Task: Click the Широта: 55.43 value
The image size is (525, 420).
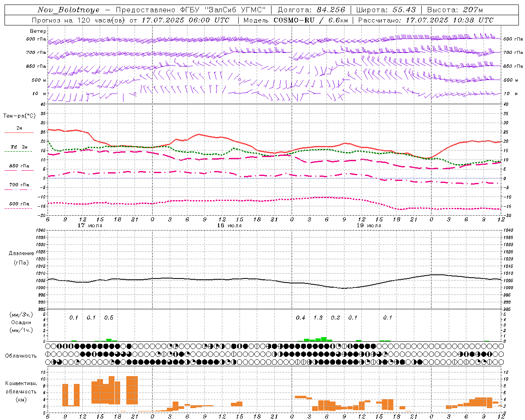Action: 386,10
